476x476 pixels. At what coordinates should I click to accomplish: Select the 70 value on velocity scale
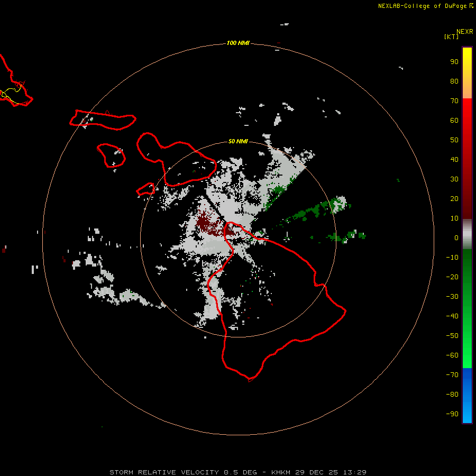tap(454, 101)
